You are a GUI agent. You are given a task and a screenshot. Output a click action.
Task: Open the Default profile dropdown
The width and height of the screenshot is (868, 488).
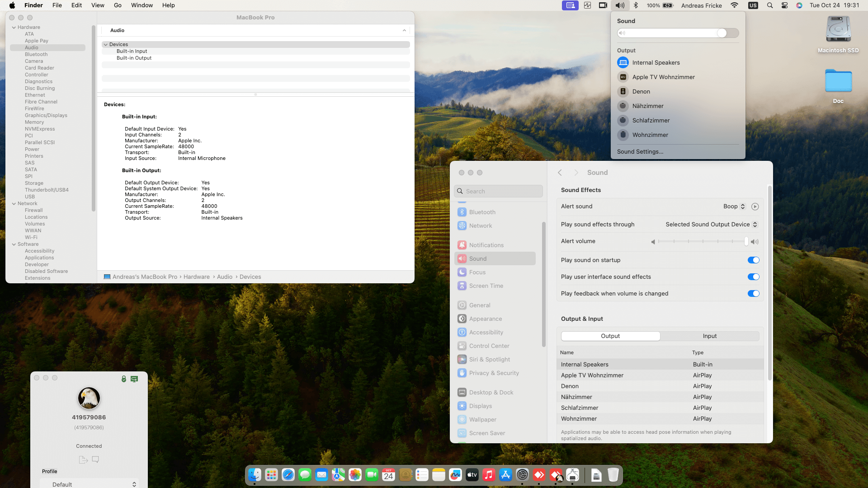[89, 484]
